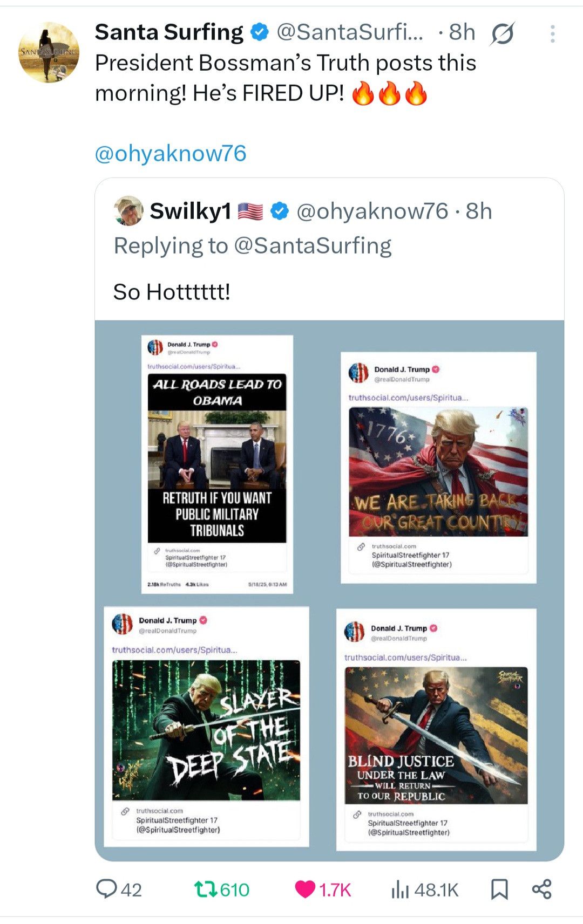View the 'Slayer of the Deep State' image

point(206,730)
